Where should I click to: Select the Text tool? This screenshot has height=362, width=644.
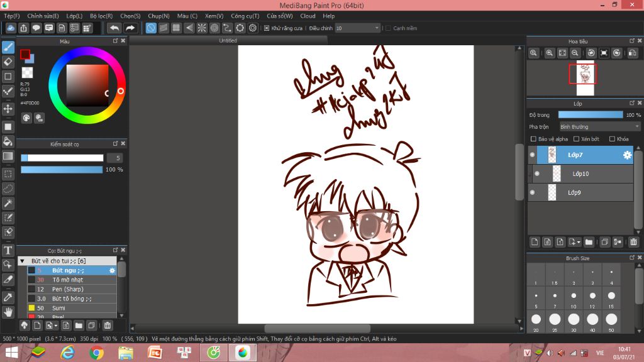[x=8, y=250]
